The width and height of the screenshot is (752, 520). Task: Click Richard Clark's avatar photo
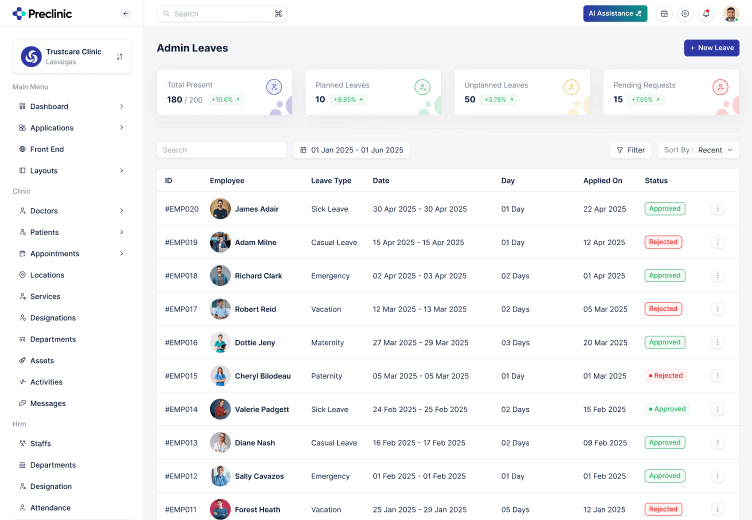220,275
